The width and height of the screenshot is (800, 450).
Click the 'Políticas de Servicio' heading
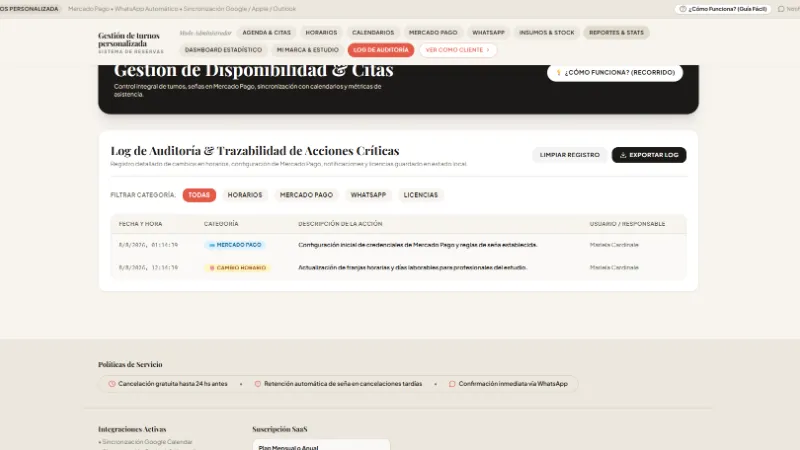(x=130, y=365)
